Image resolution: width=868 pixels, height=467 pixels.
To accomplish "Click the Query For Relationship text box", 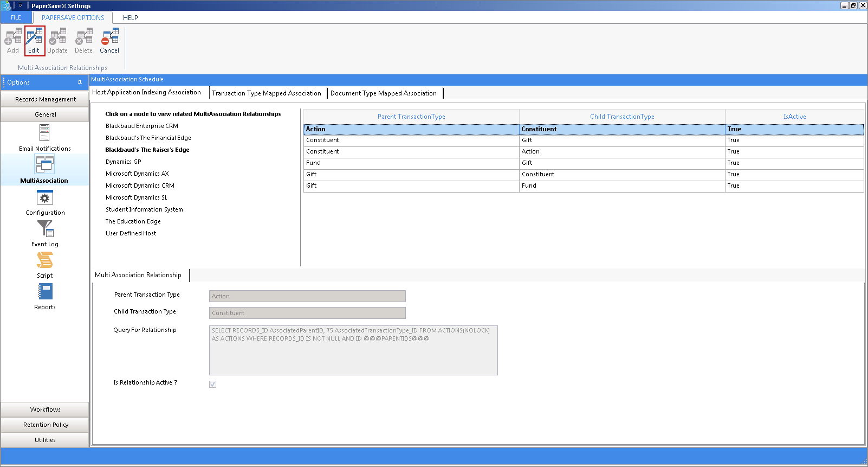I will click(353, 350).
